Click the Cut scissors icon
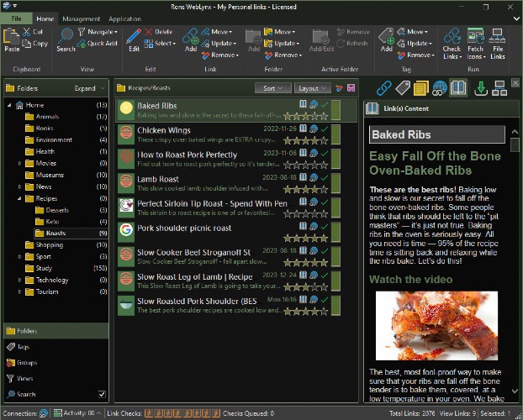The image size is (523, 420). [27, 32]
